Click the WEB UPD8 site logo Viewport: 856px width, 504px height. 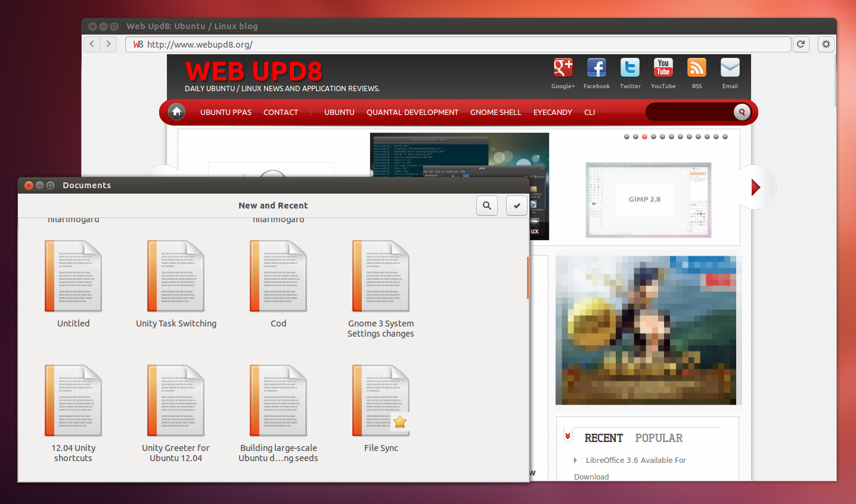(254, 71)
